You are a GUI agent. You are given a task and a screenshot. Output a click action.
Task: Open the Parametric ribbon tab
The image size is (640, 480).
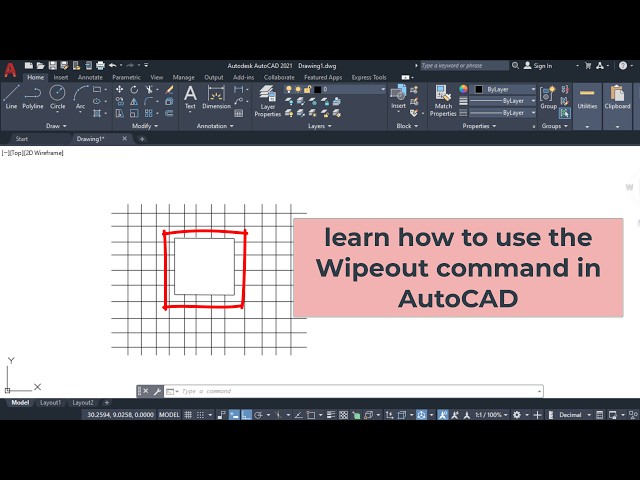click(x=126, y=77)
